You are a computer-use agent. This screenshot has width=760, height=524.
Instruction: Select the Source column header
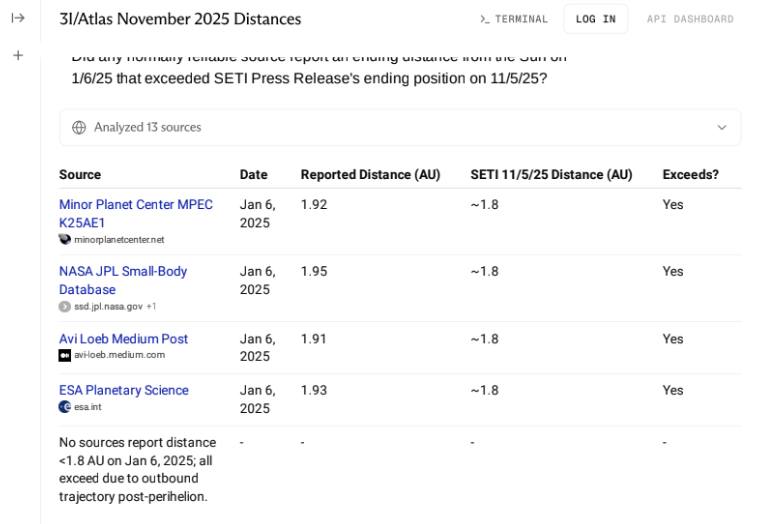(x=80, y=175)
